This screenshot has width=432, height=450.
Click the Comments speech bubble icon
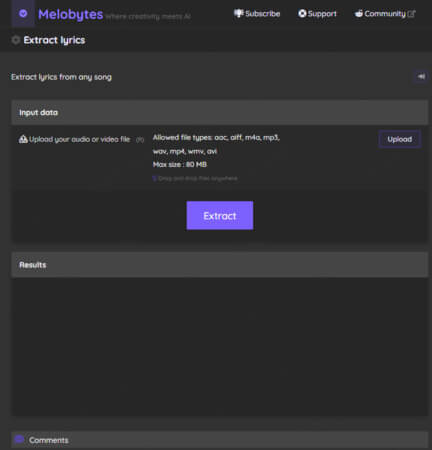tap(19, 439)
